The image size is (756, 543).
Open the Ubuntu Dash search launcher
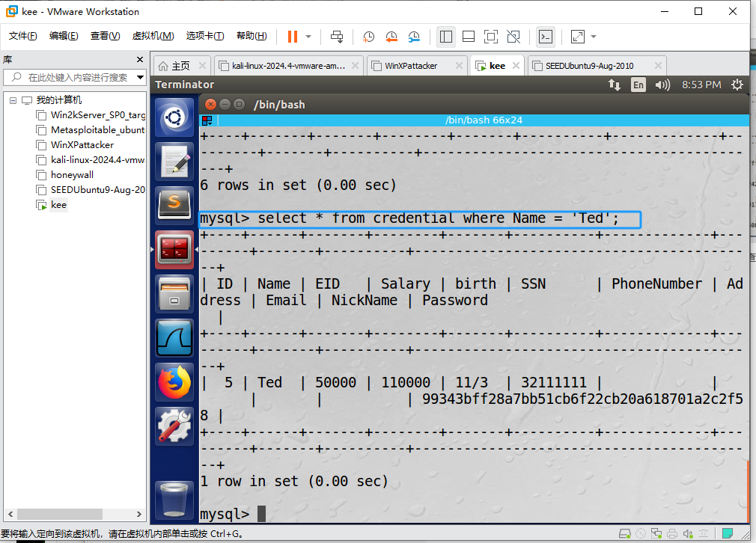click(x=174, y=117)
